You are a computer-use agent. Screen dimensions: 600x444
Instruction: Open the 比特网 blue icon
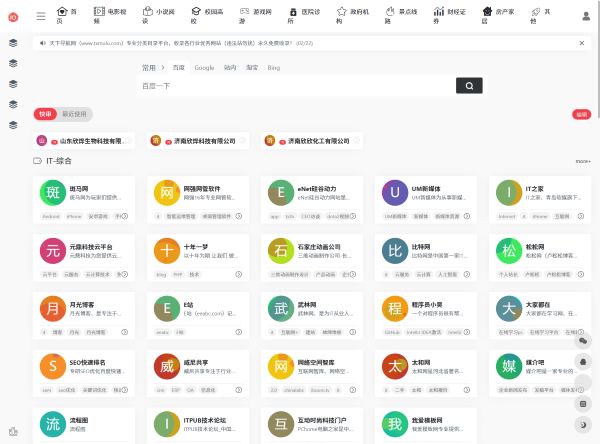395,251
